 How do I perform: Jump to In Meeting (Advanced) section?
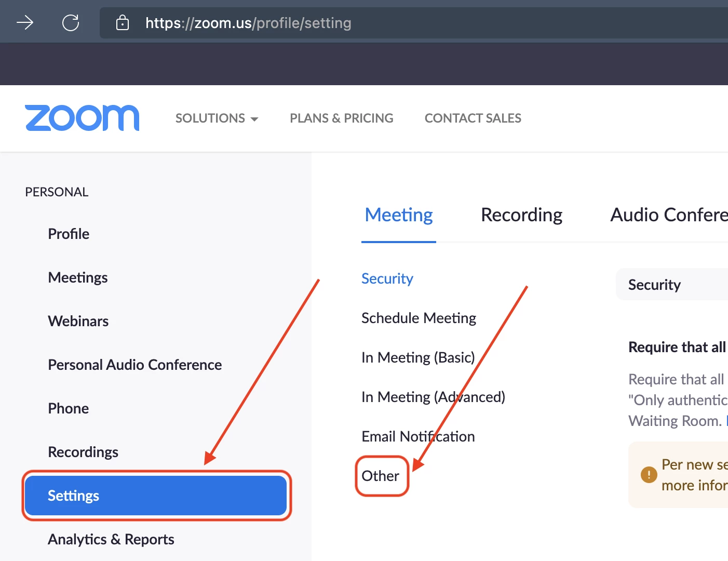click(x=433, y=397)
